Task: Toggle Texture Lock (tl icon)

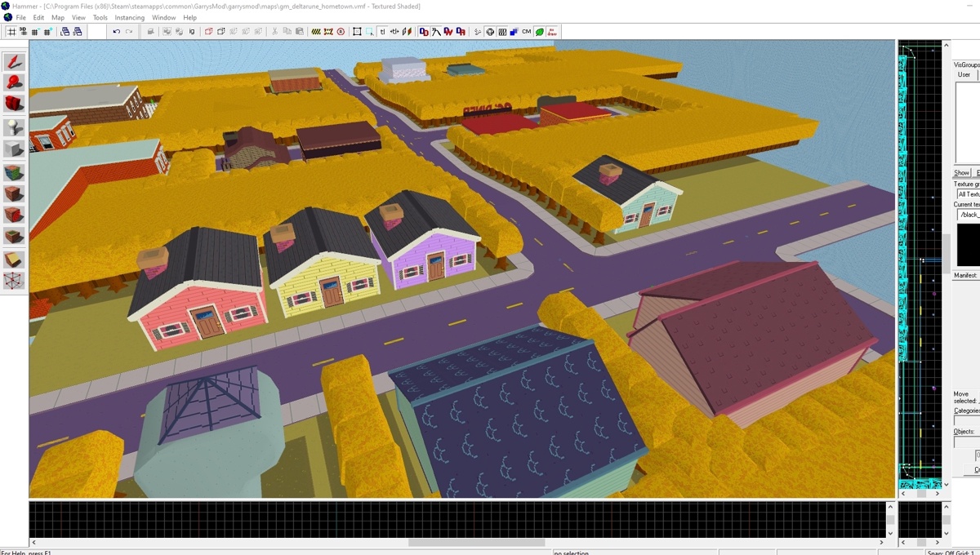Action: click(382, 32)
